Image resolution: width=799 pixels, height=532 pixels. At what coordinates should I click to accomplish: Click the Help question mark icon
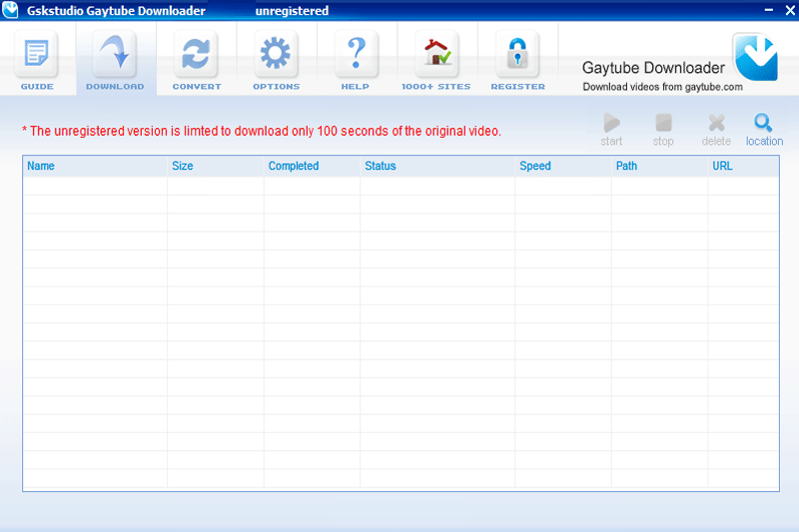357,54
